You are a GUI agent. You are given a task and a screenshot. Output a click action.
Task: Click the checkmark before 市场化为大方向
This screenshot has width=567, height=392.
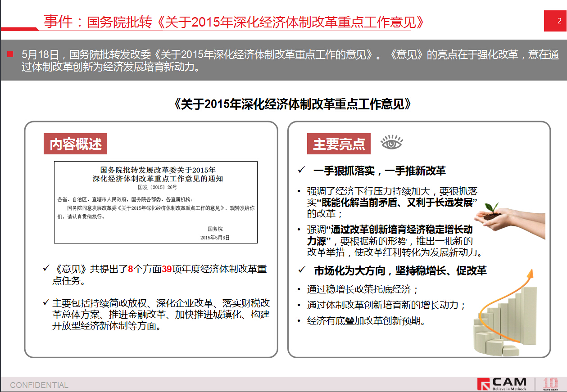pos(301,270)
